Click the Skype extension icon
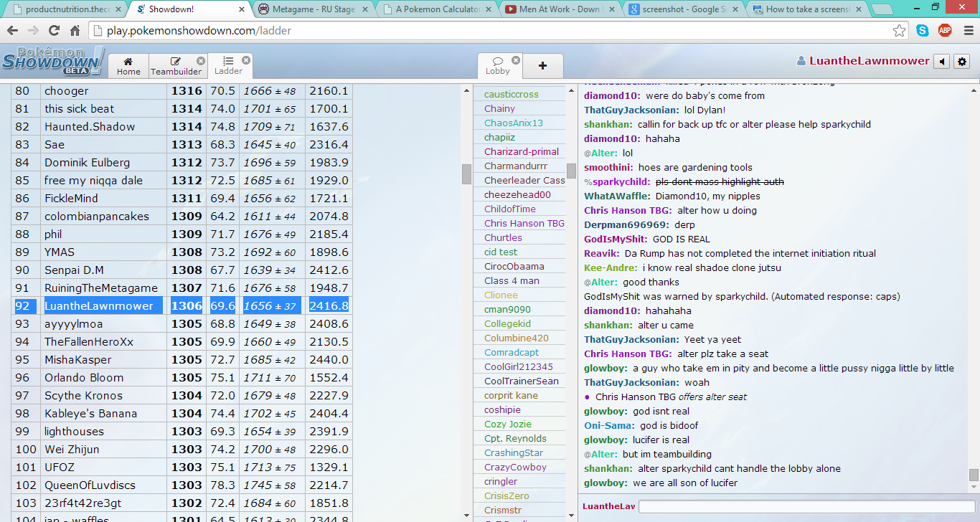 tap(923, 31)
